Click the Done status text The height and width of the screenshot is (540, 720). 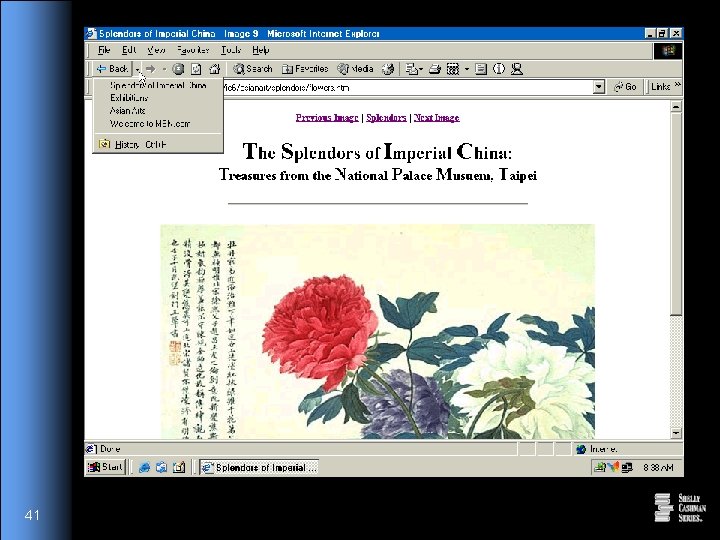point(110,449)
